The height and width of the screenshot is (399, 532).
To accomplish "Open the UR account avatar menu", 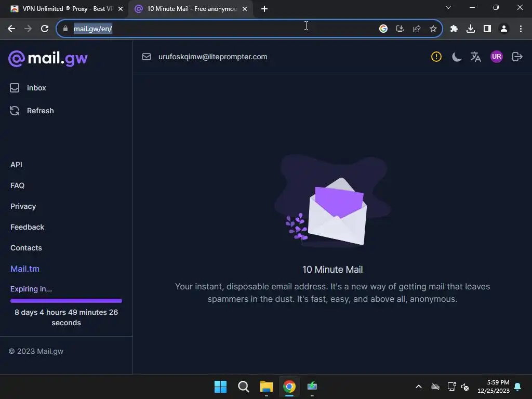I will (496, 57).
